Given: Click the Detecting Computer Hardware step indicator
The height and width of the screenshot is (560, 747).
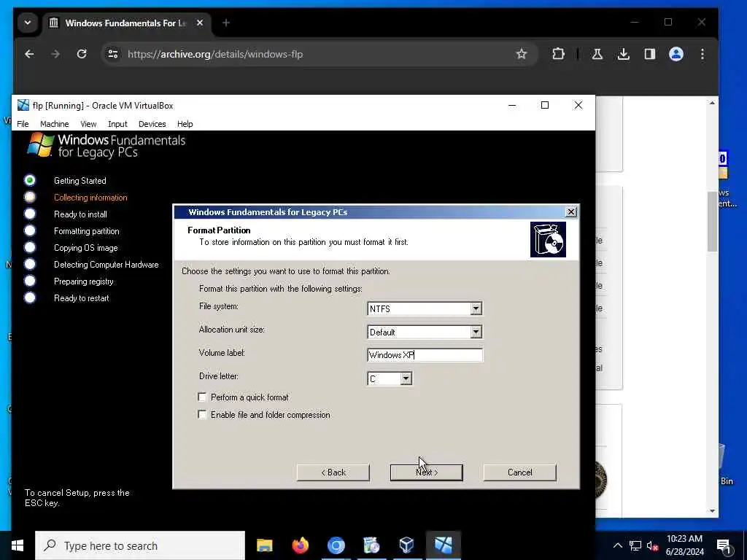Looking at the screenshot, I should pos(30,264).
